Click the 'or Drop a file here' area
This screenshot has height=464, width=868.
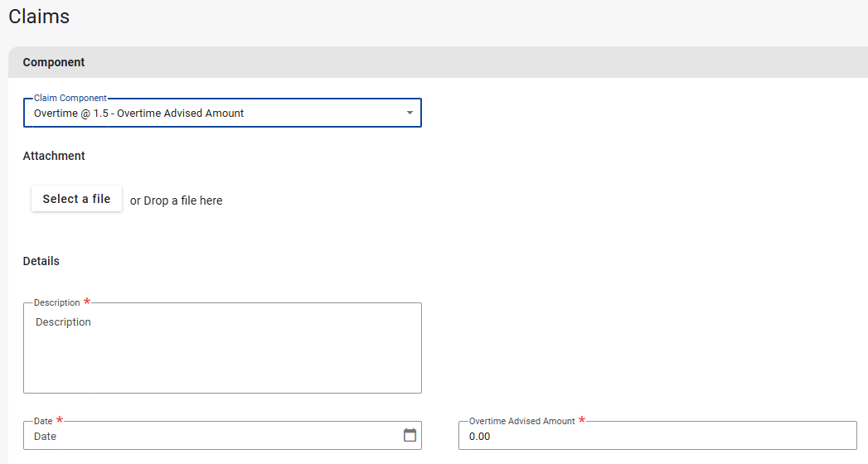pos(176,201)
